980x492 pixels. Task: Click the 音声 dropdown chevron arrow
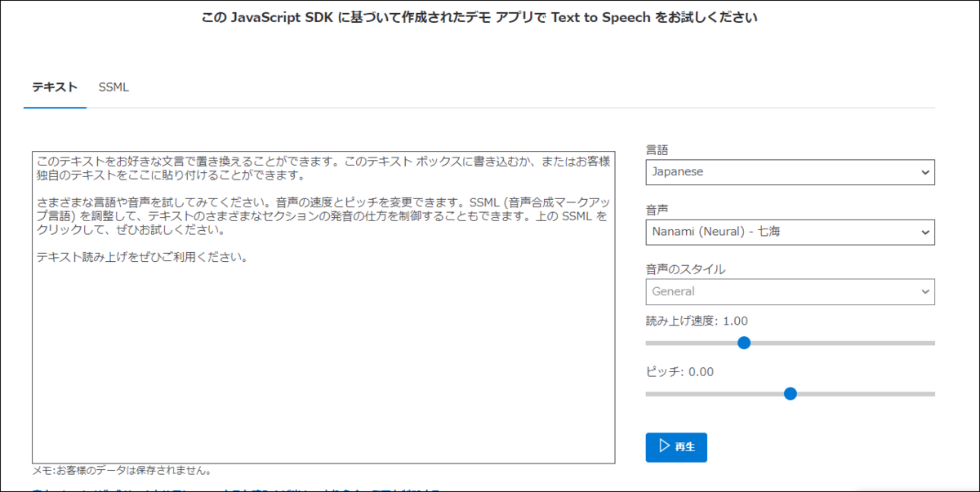924,232
